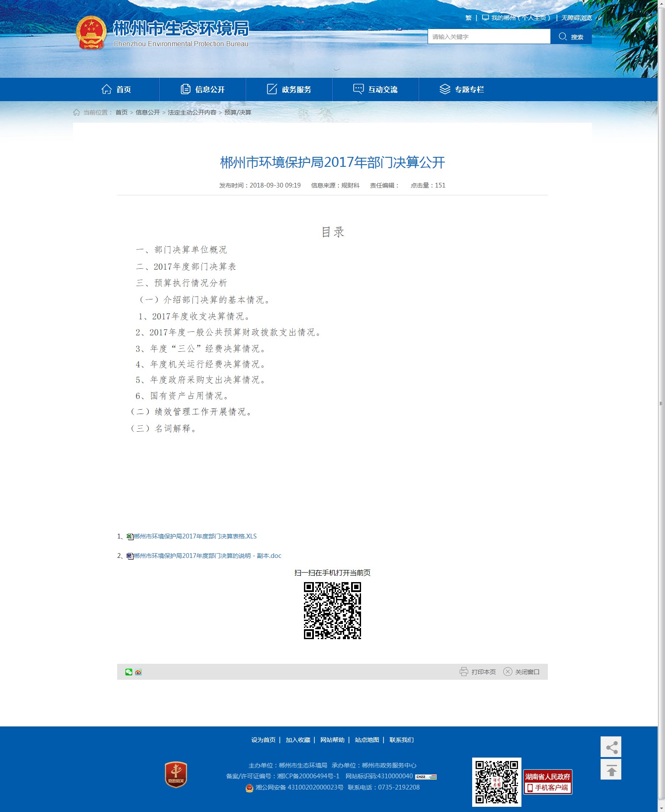Go to 首页 in breadcrumb
This screenshot has height=812, width=665.
click(121, 112)
